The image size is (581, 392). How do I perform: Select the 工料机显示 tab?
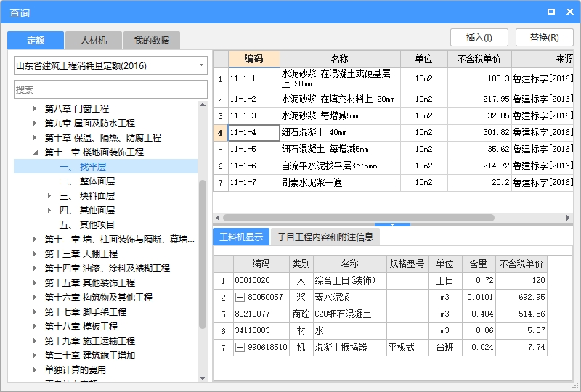pyautogui.click(x=241, y=237)
